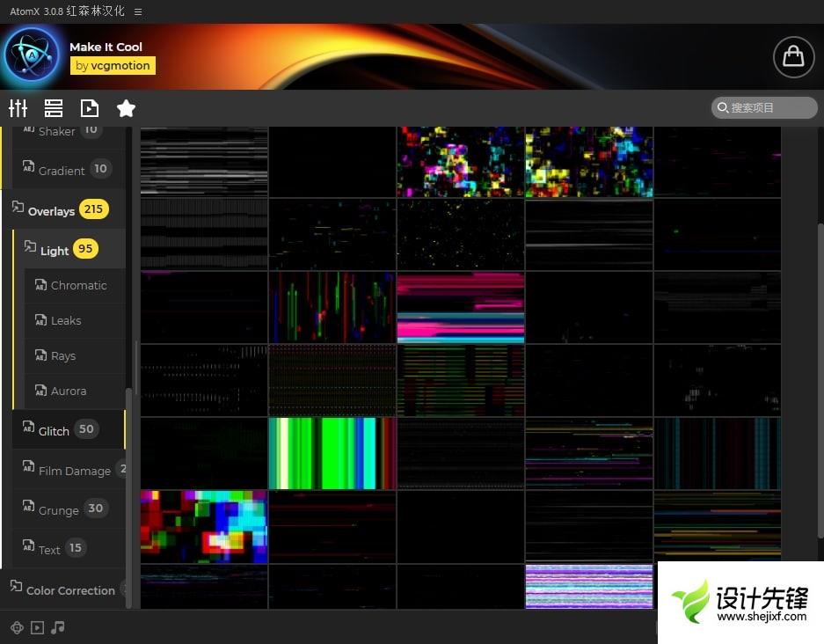Image resolution: width=824 pixels, height=644 pixels.
Task: Select the green vertical bars glitch thumbnail
Action: point(332,453)
